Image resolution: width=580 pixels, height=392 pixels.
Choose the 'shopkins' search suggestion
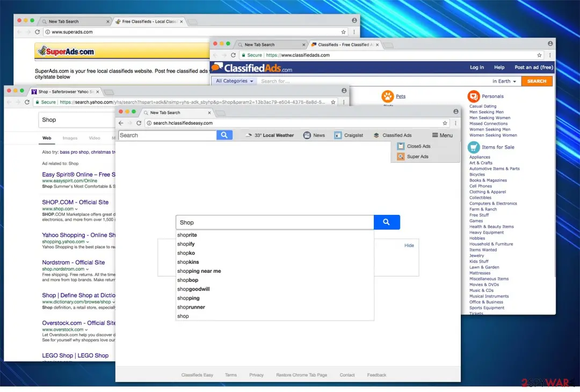[x=188, y=262]
